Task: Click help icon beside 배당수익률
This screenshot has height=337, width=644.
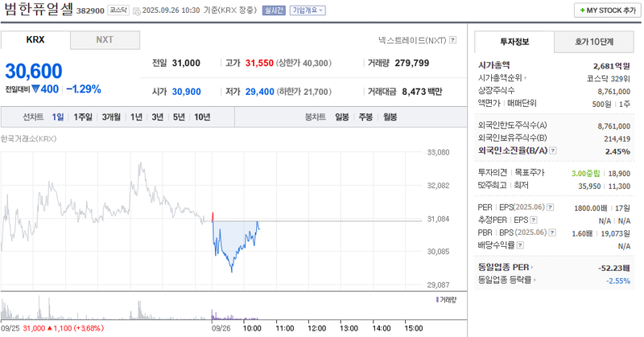Action: (x=520, y=245)
